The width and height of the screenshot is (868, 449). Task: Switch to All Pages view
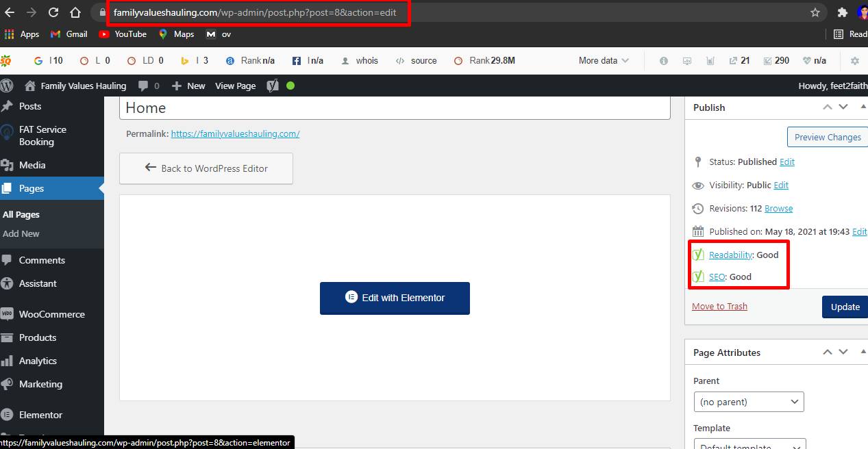(22, 214)
